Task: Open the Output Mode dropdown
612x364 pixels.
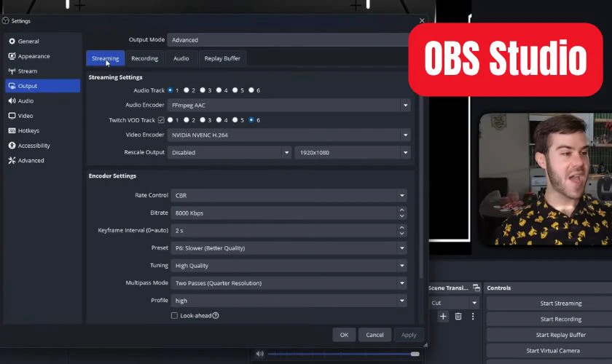Action: (288, 40)
